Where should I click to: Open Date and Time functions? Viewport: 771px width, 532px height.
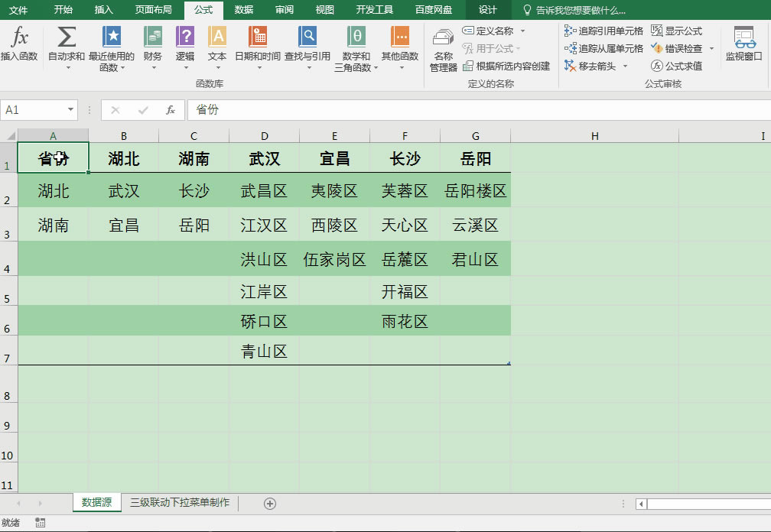(258, 47)
